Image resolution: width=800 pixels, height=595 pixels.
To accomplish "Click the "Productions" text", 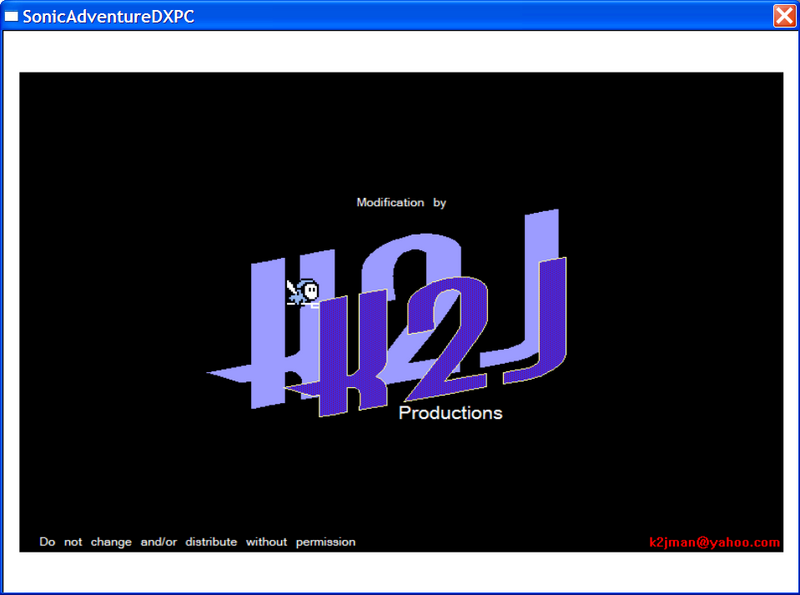I will point(450,413).
